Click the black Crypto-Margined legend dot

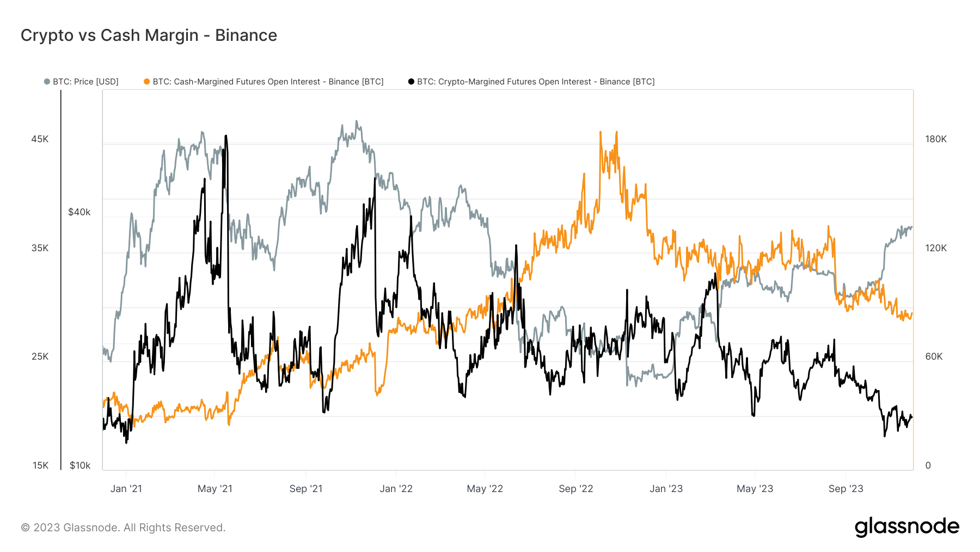pos(411,82)
